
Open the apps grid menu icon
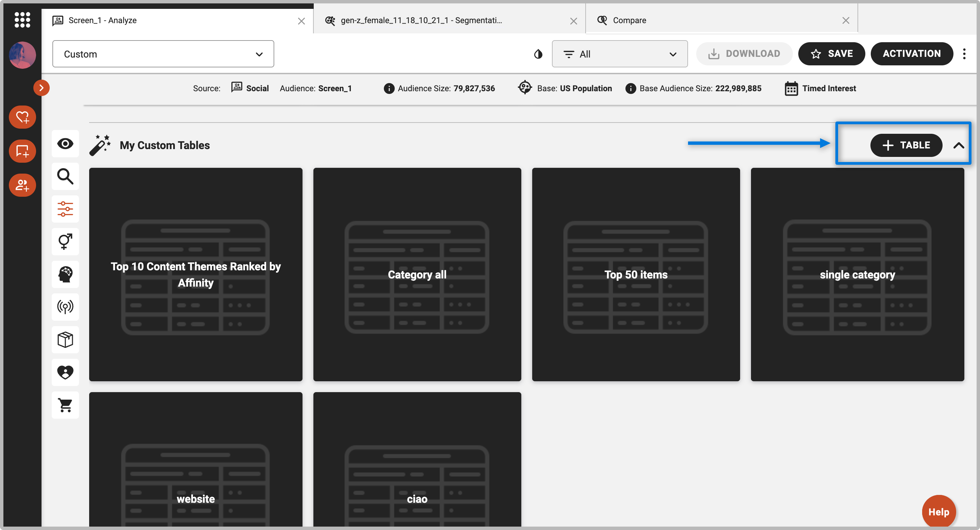[22, 20]
